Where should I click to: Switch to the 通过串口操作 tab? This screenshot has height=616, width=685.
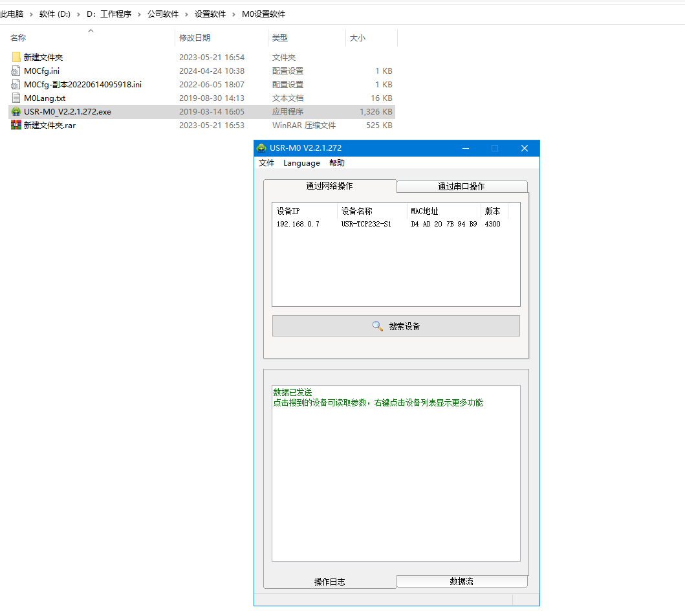(461, 186)
